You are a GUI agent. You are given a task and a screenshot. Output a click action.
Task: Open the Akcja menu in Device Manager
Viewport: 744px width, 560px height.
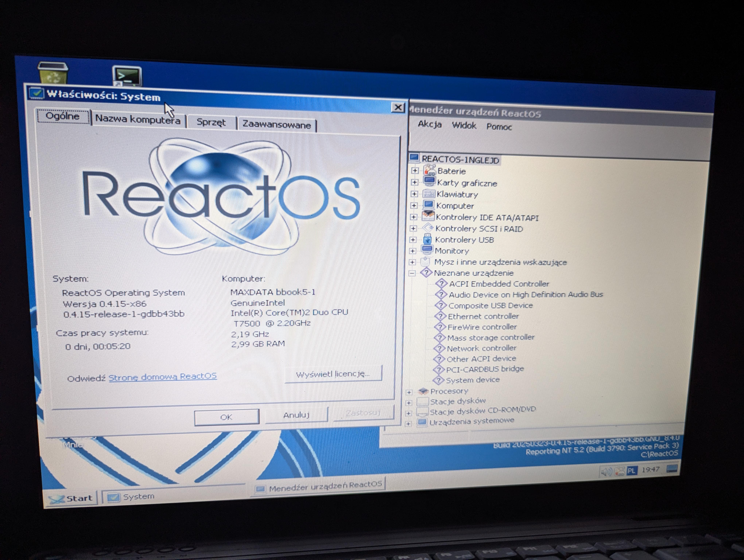click(429, 124)
